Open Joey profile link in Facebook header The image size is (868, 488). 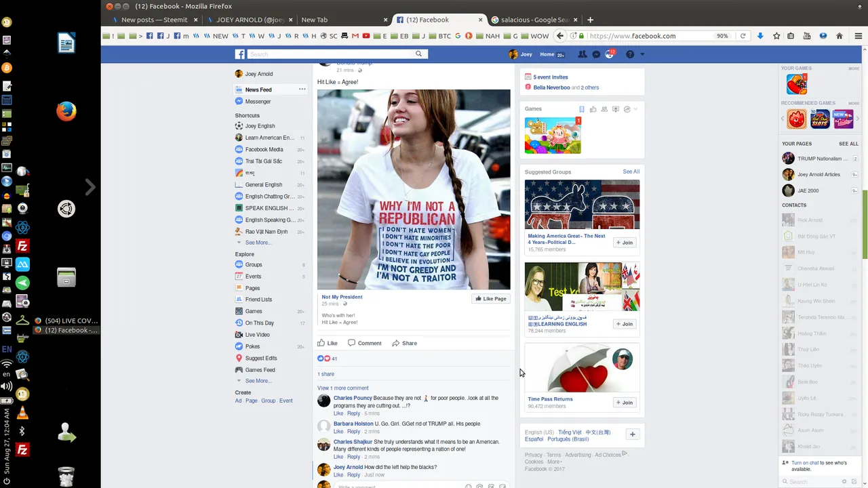[x=520, y=54]
